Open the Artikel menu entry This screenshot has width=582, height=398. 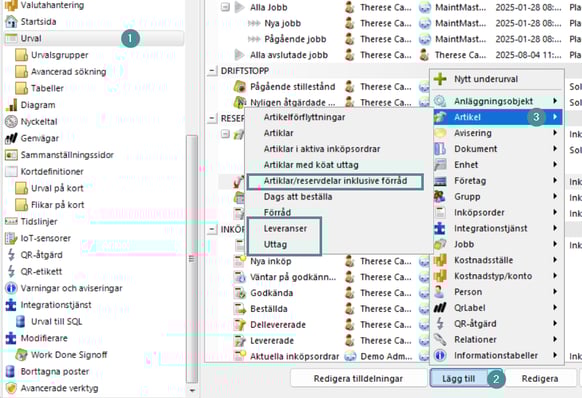[x=497, y=117]
